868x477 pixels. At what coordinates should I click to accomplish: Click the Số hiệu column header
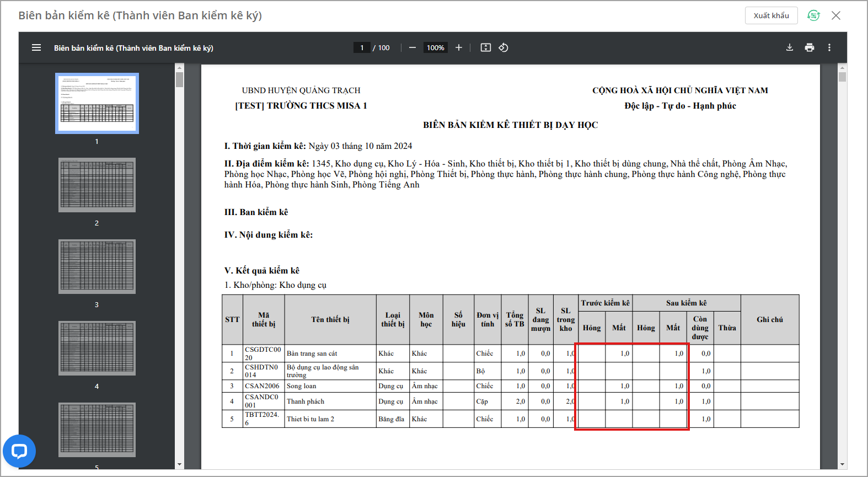click(x=458, y=320)
